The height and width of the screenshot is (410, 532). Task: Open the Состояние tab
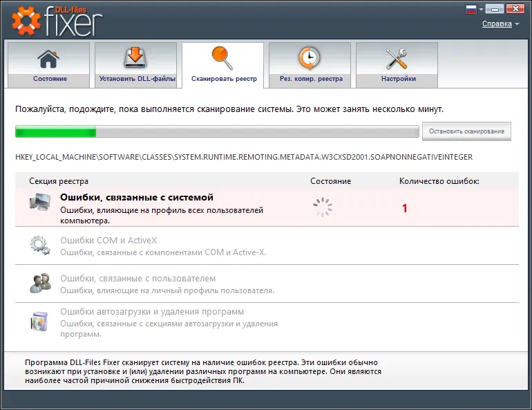48,65
